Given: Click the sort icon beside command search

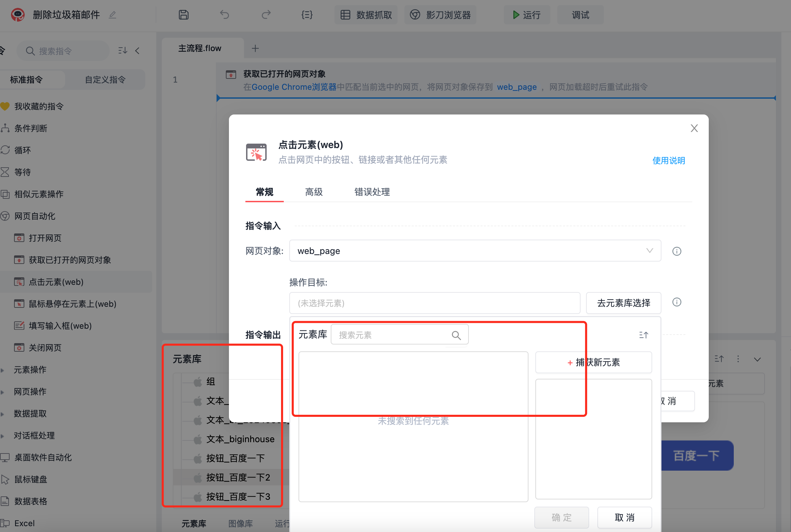Looking at the screenshot, I should click(x=122, y=51).
